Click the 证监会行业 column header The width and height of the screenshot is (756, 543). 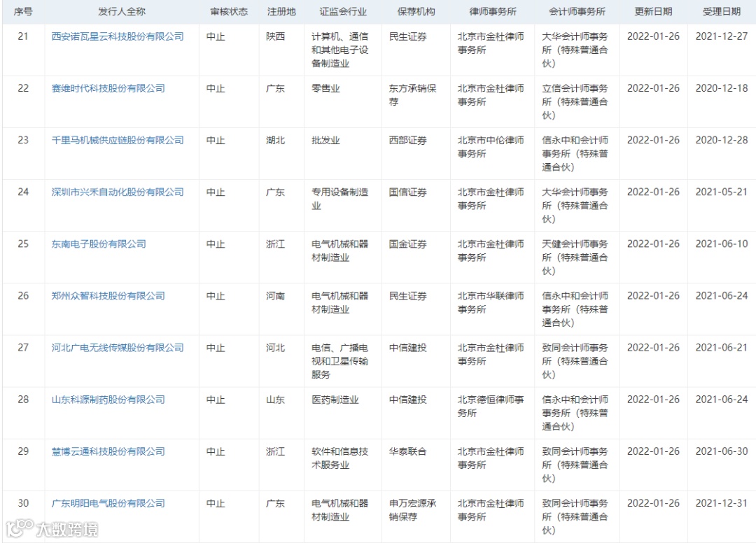(343, 12)
